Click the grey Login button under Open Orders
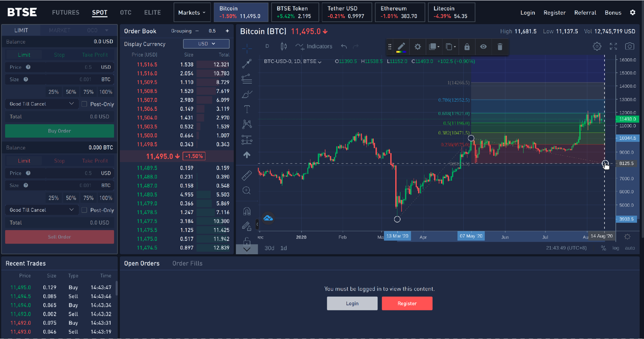The height and width of the screenshot is (339, 644). [x=352, y=303]
